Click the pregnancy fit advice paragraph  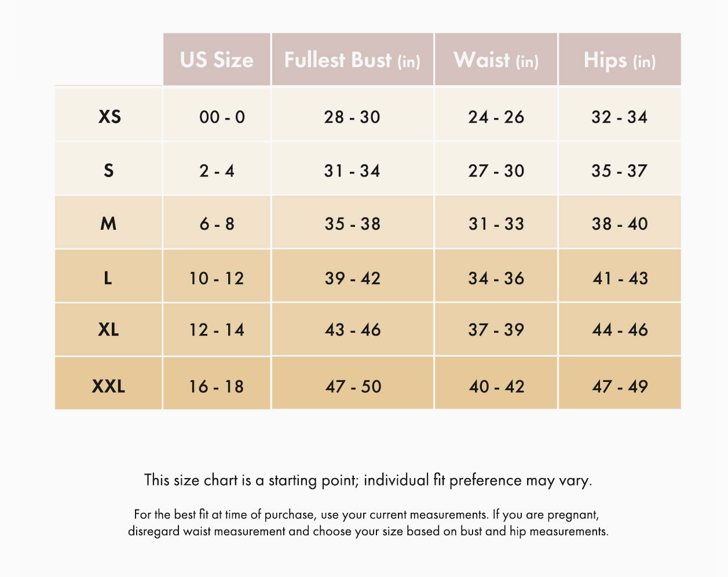[x=368, y=523]
